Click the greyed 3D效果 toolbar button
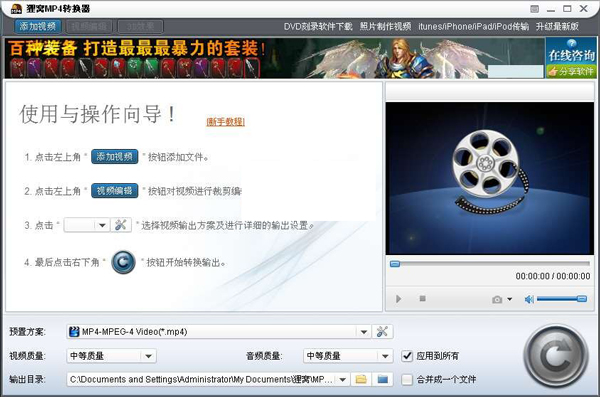This screenshot has width=600, height=397. 140,26
